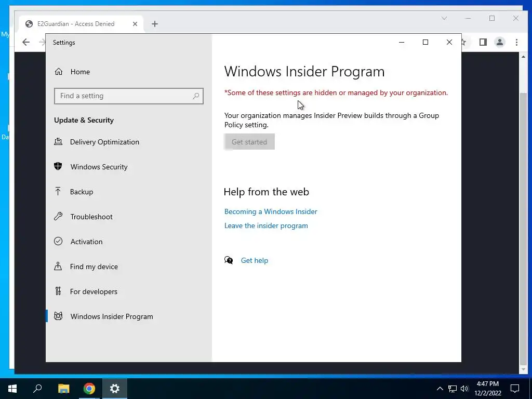Click the Get started button
The width and height of the screenshot is (532, 399).
(x=249, y=142)
